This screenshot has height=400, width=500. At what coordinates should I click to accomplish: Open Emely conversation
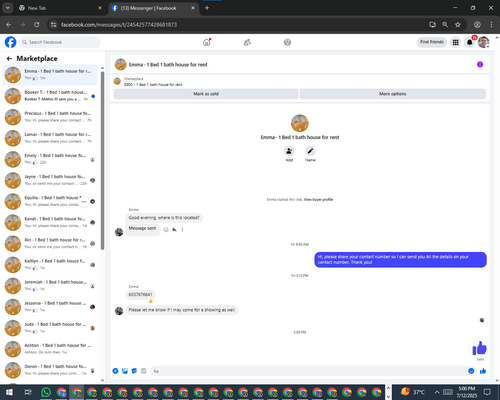point(50,159)
